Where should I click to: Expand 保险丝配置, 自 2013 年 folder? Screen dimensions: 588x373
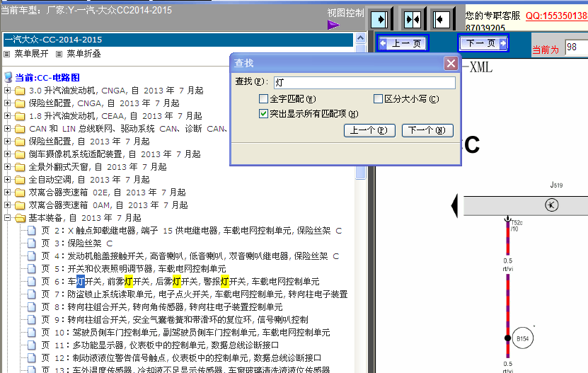pyautogui.click(x=7, y=142)
